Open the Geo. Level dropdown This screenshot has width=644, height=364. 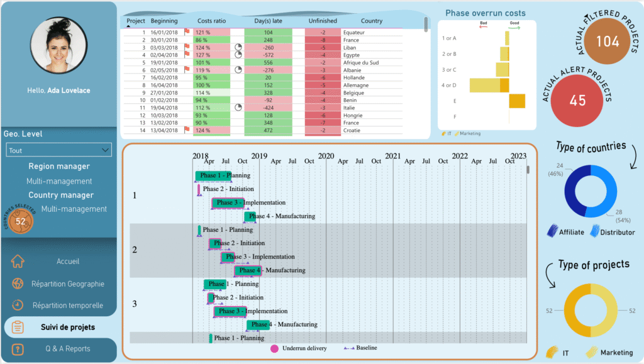(x=58, y=150)
